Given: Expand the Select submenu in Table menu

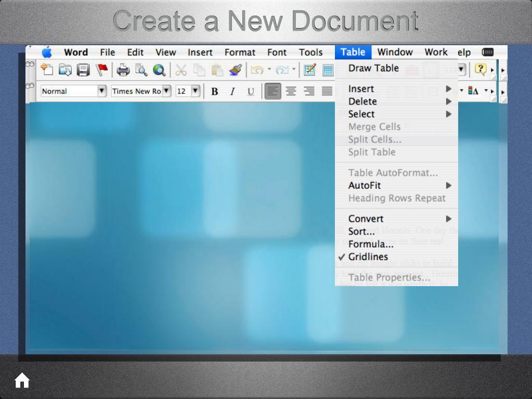Looking at the screenshot, I should pos(396,114).
